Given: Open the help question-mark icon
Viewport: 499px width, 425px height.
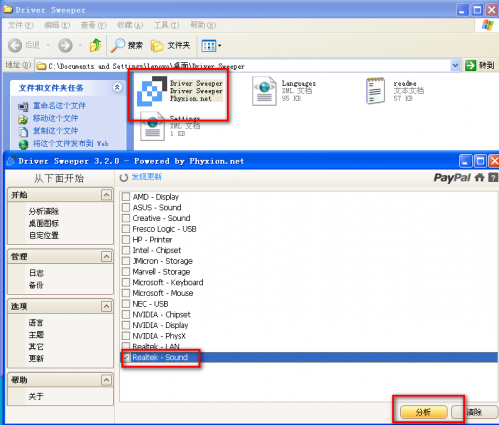Looking at the screenshot, I should 493,177.
